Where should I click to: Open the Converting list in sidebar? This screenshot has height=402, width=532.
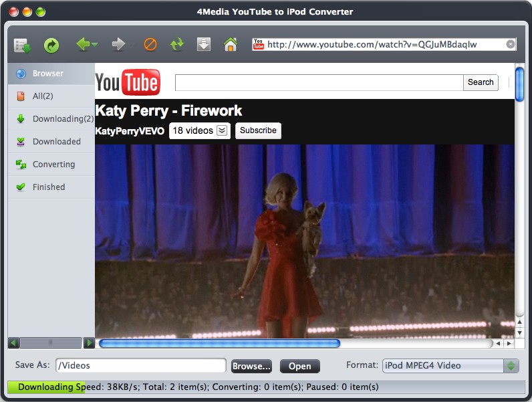pyautogui.click(x=52, y=165)
